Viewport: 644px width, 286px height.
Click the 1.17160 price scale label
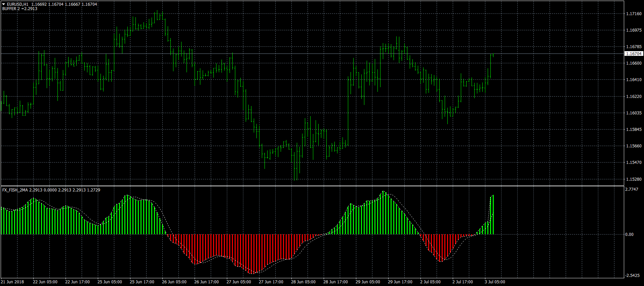634,14
